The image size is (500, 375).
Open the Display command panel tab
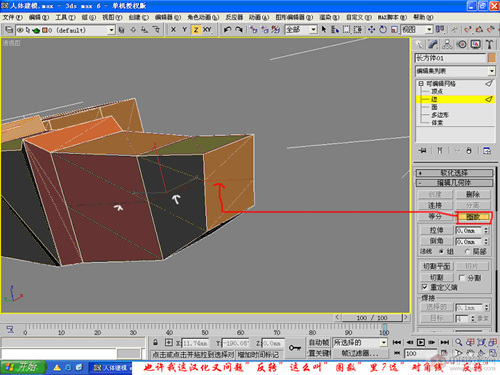(x=476, y=44)
